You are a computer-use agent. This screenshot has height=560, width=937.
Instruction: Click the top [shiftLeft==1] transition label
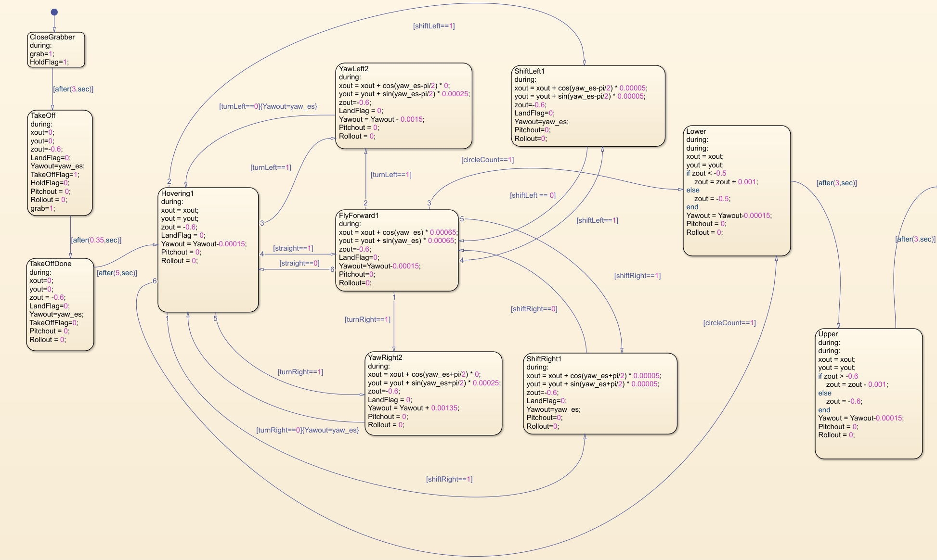tap(433, 26)
